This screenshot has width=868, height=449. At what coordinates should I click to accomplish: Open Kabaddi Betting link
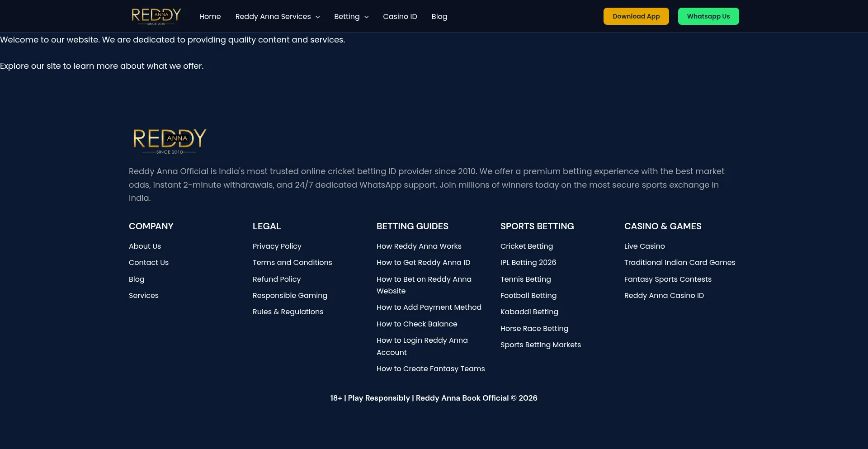pyautogui.click(x=529, y=312)
